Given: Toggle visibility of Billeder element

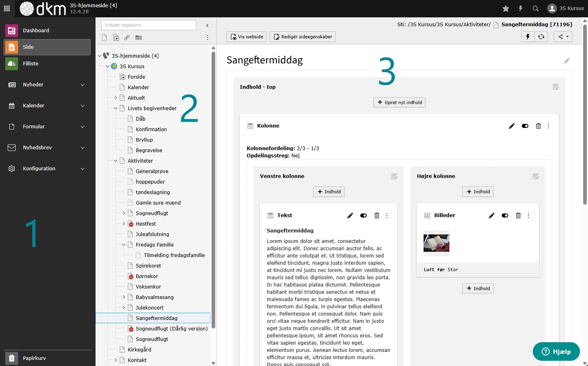Looking at the screenshot, I should [x=505, y=215].
